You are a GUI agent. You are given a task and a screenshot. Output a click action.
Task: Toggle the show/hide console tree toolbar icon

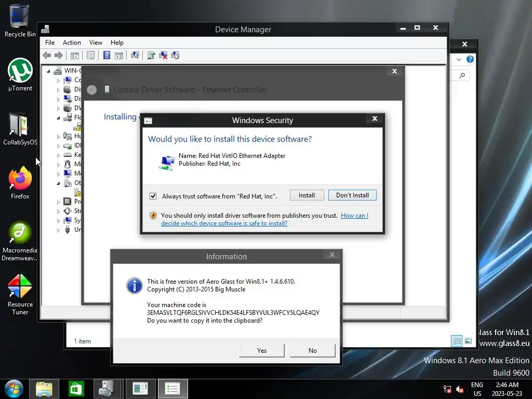pos(75,55)
